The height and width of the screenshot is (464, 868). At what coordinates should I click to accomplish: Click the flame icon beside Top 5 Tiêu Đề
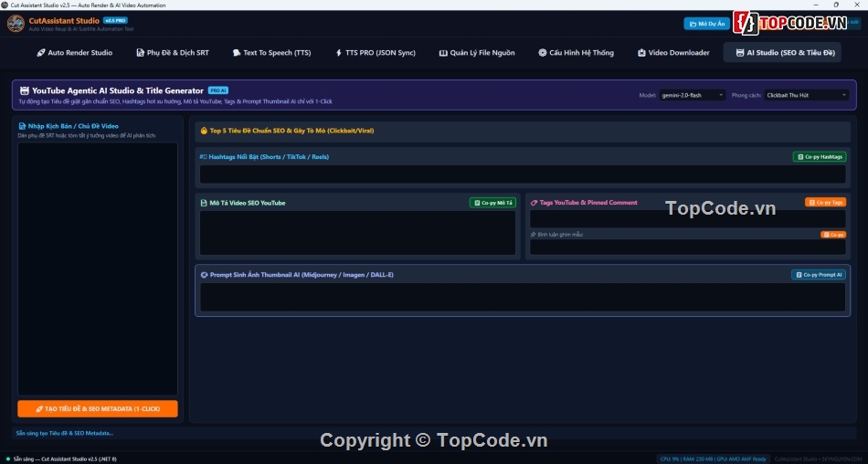point(204,131)
